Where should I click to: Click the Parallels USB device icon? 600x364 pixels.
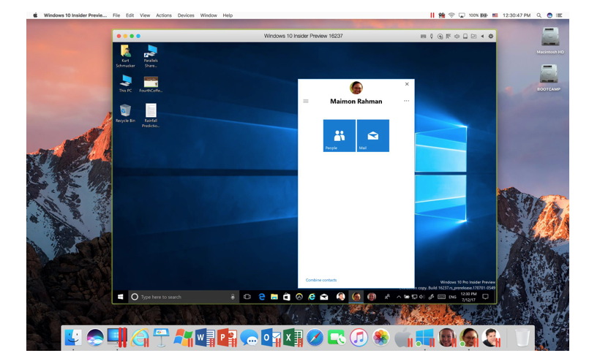[432, 37]
